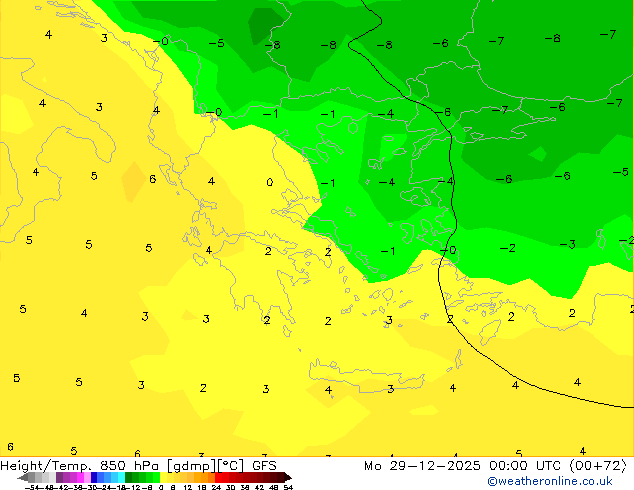Click the plain "0" value without minus sign
The height and width of the screenshot is (490, 634).
tap(270, 182)
